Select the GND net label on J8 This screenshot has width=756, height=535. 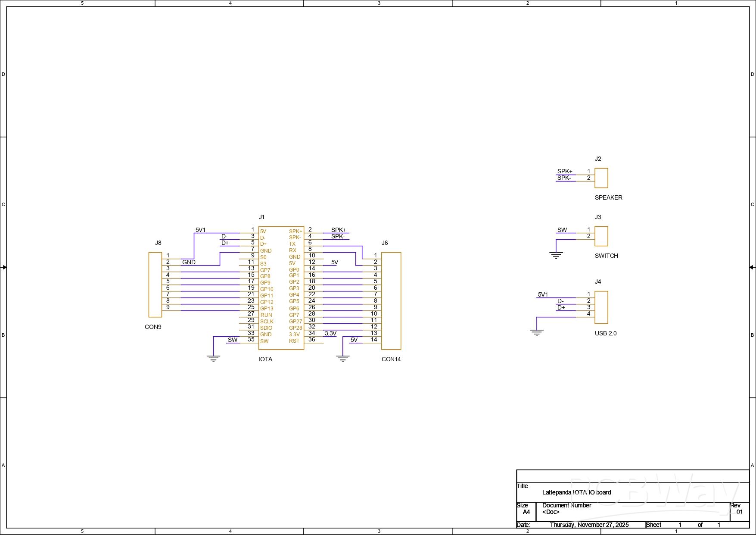coord(189,262)
